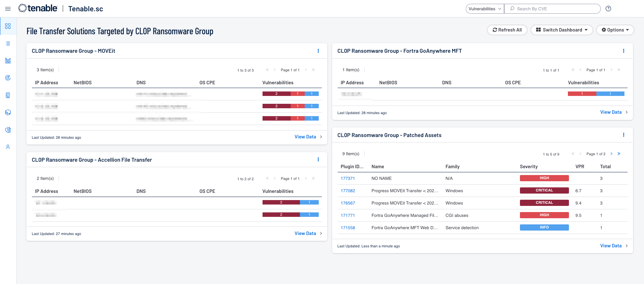Click INFO severity badge for plugin 171558
Viewport: 644px width, 284px height.
pos(544,227)
